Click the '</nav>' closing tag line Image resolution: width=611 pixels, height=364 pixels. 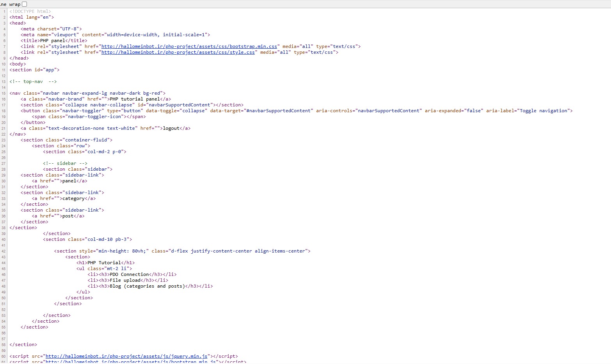[18, 134]
